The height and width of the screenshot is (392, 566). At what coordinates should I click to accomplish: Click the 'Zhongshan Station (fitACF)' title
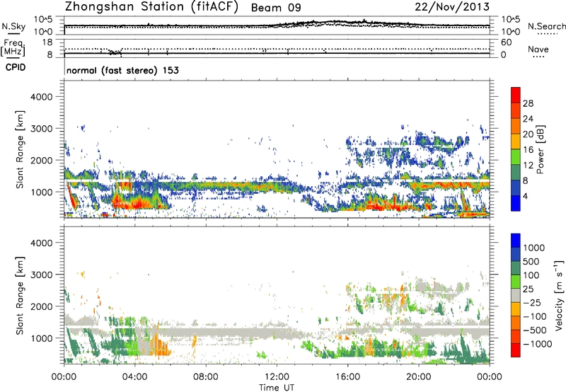pyautogui.click(x=151, y=7)
